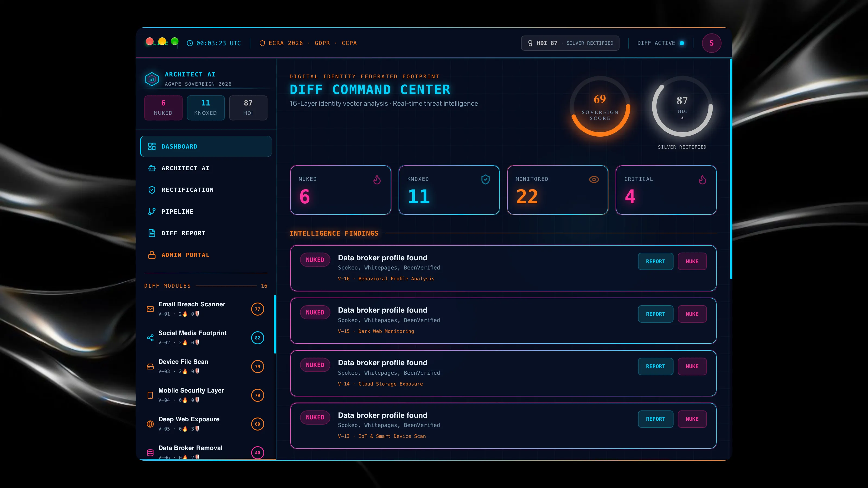
Task: Click the score 69 badge for Deep Web Exposure
Action: click(258, 424)
